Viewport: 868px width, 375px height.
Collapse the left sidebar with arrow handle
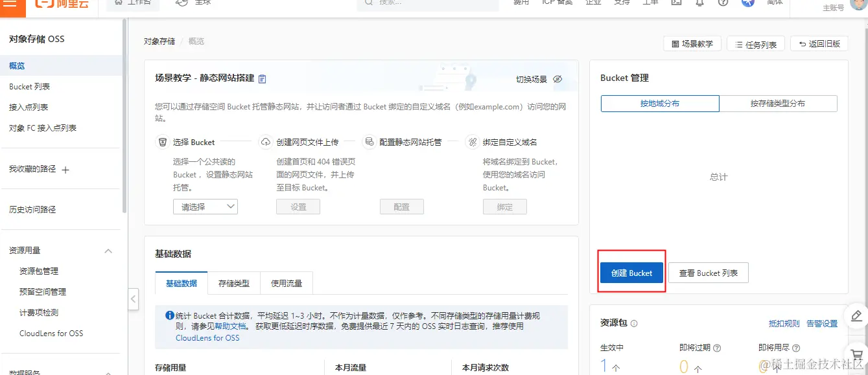pyautogui.click(x=133, y=299)
